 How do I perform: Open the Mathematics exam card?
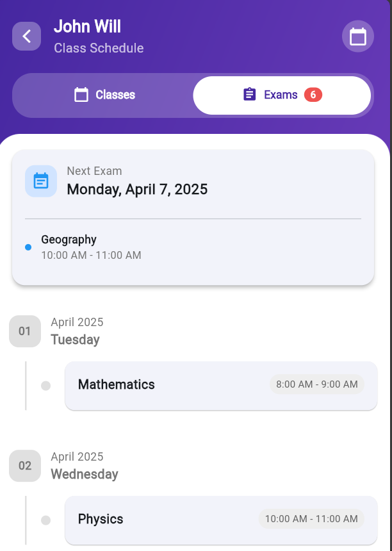tap(221, 385)
